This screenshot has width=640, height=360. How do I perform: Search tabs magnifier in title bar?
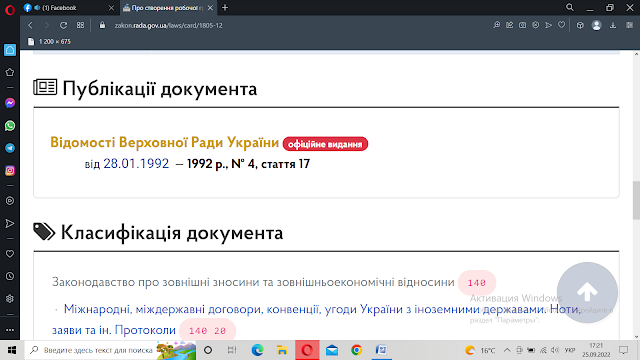coord(570,7)
